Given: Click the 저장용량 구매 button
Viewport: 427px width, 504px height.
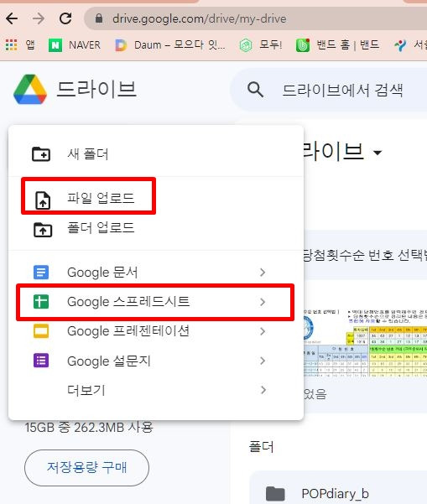Looking at the screenshot, I should tap(86, 468).
